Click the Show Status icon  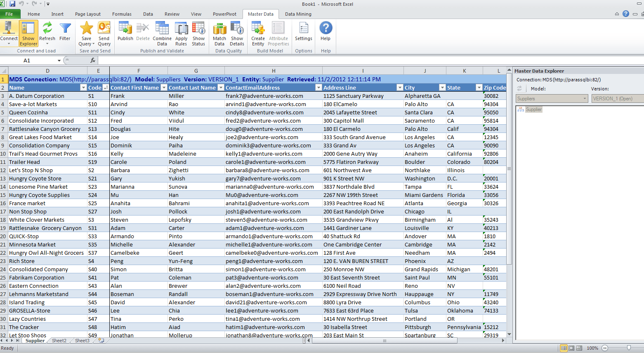[198, 33]
